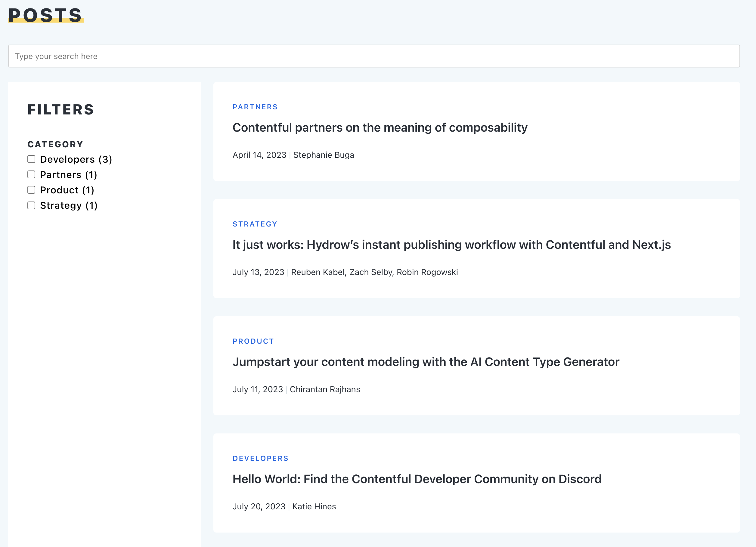Image resolution: width=756 pixels, height=547 pixels.
Task: Click author name Stephanie Buga
Action: click(x=323, y=155)
